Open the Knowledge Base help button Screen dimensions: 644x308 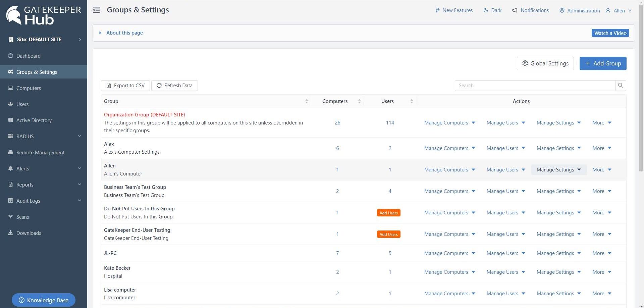click(44, 300)
